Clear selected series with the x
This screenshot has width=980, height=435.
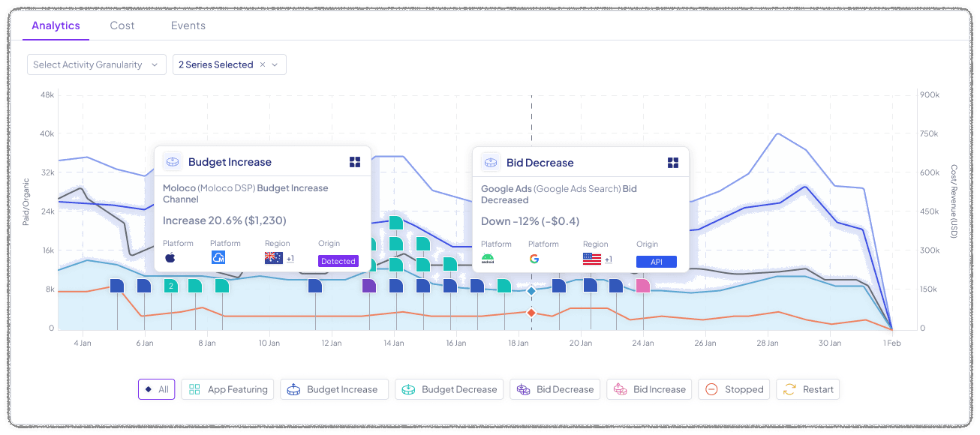[x=263, y=64]
